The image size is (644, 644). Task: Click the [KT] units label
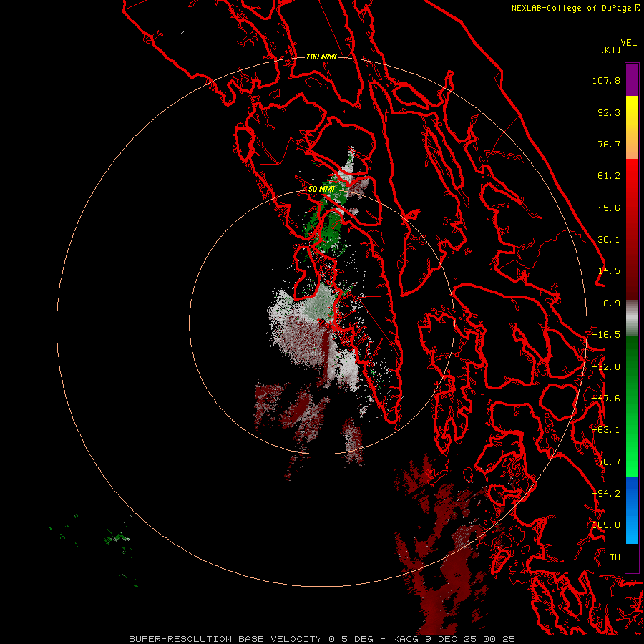pos(611,49)
